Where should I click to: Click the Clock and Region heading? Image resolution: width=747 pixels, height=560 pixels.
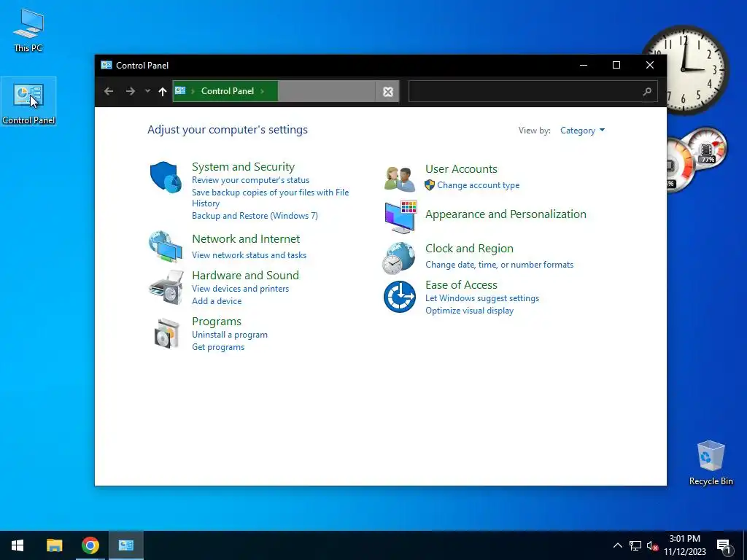point(469,249)
